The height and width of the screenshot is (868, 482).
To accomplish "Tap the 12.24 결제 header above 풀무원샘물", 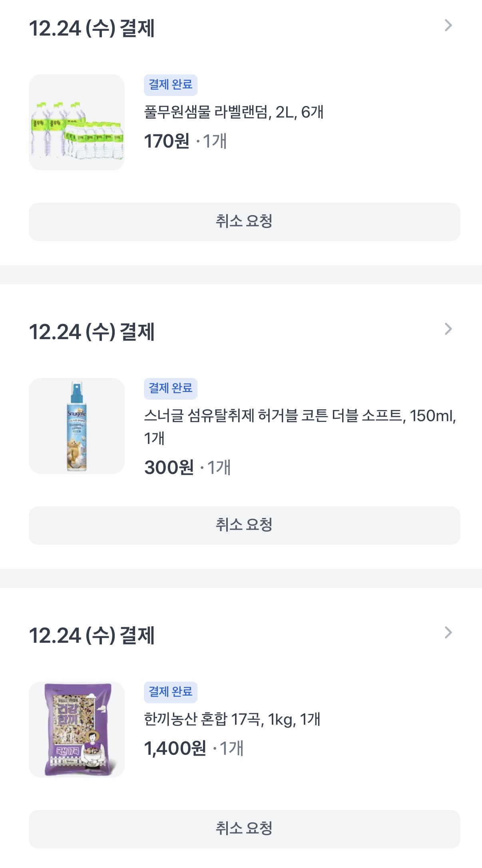I will click(x=92, y=28).
